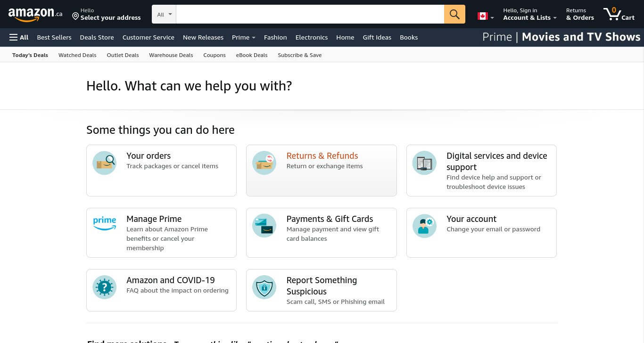The height and width of the screenshot is (343, 644).
Task: Click into the main search field
Action: click(310, 14)
